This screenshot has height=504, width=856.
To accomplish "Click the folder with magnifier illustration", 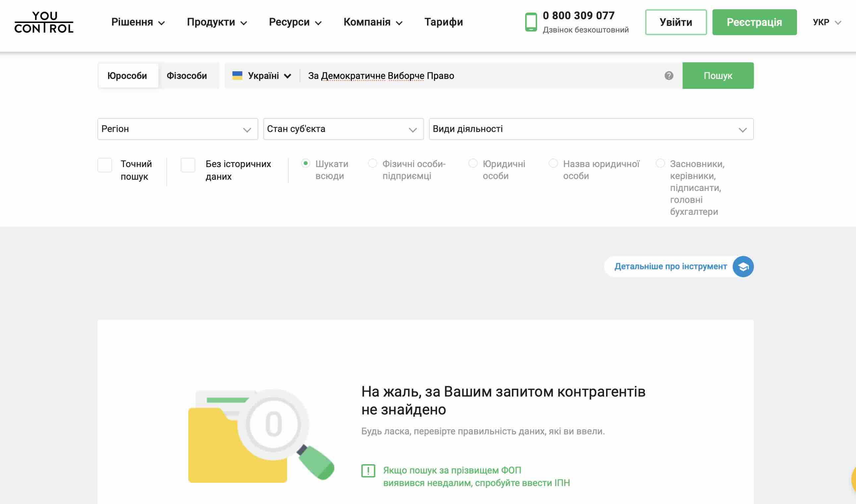I will click(x=261, y=436).
